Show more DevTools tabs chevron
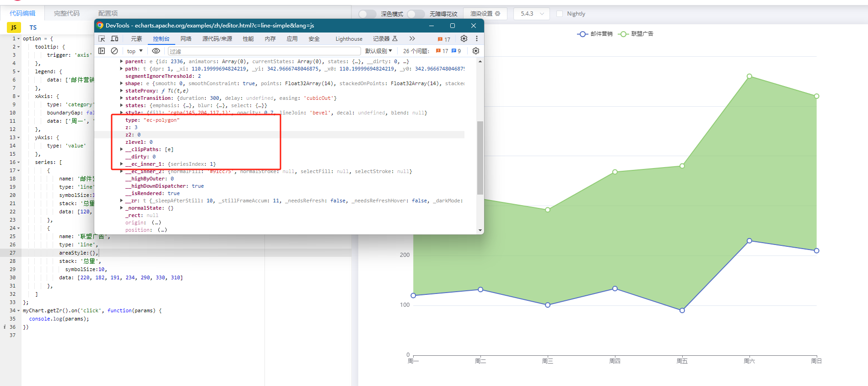Image resolution: width=868 pixels, height=386 pixels. (x=412, y=38)
